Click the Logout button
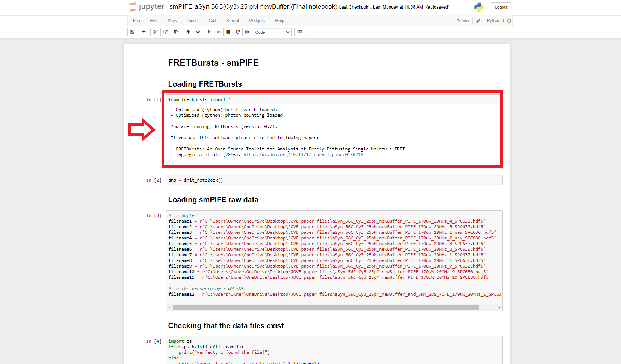621x364 pixels. pyautogui.click(x=501, y=7)
